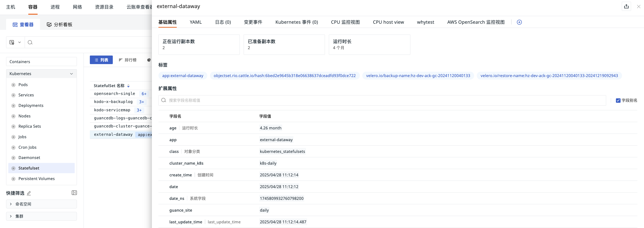Click the Nodes item icon

click(x=13, y=116)
